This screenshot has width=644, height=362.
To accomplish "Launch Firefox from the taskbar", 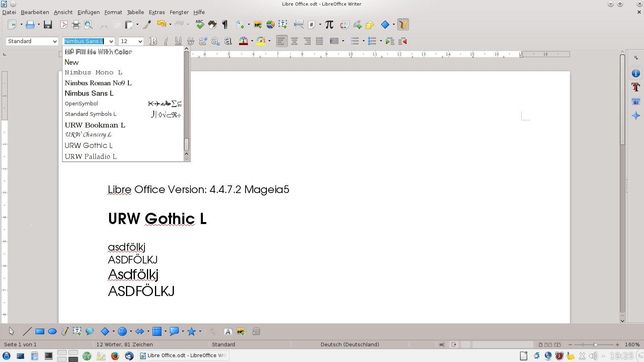I will click(x=115, y=356).
